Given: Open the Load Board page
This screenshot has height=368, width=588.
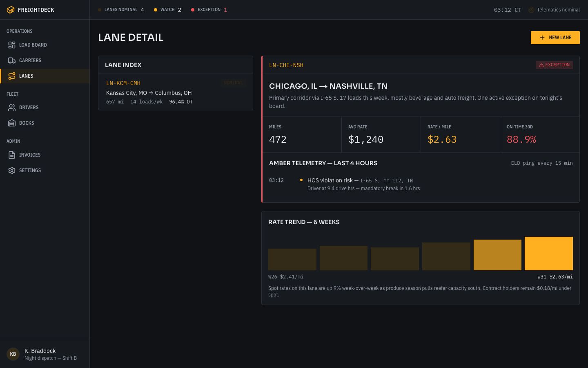Looking at the screenshot, I should point(45,45).
